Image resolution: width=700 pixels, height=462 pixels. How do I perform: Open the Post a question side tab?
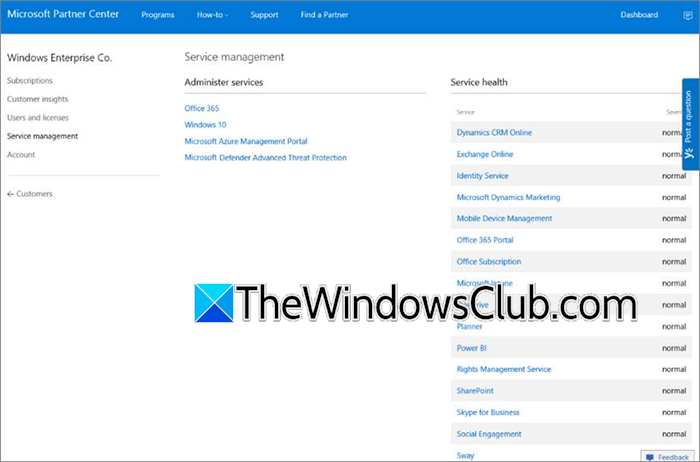[x=690, y=124]
